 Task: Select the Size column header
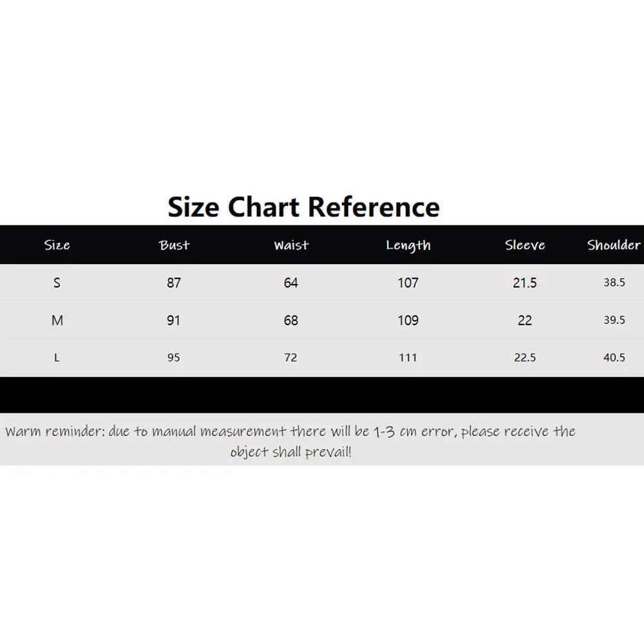(57, 245)
